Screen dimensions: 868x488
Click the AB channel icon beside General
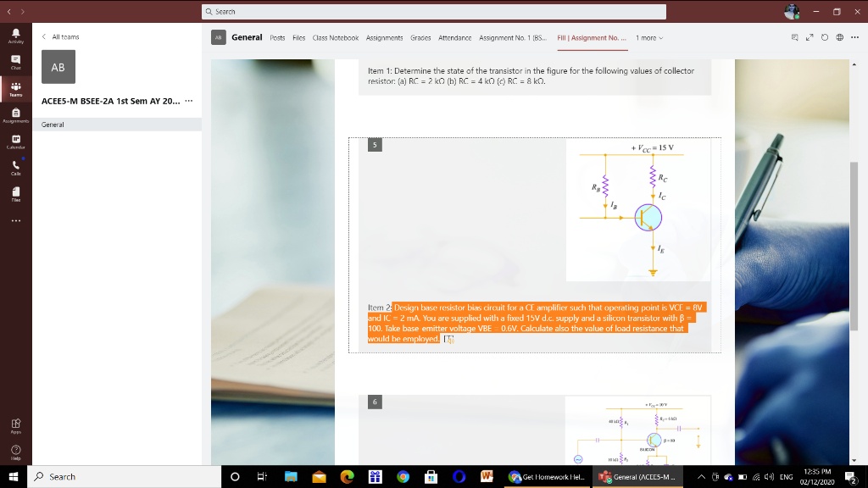218,37
